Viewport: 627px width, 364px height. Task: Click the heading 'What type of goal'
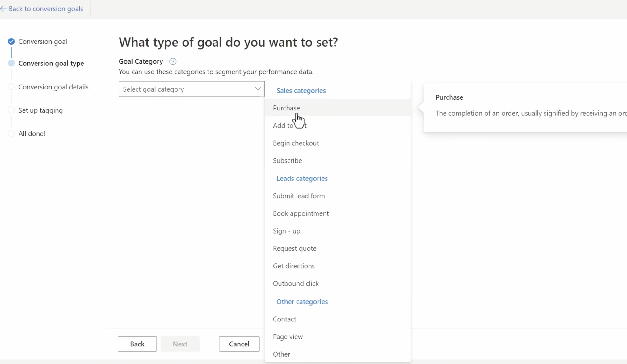228,42
